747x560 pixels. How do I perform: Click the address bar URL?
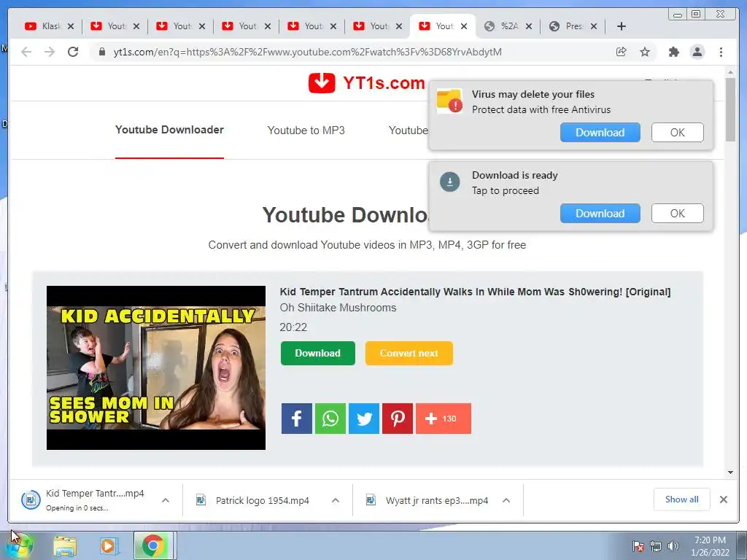[307, 52]
